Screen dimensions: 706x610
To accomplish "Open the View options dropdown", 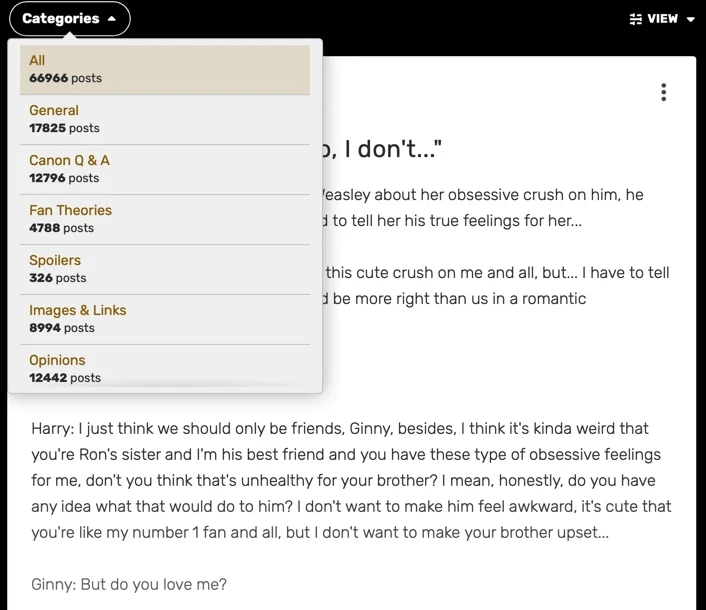I will pos(662,19).
